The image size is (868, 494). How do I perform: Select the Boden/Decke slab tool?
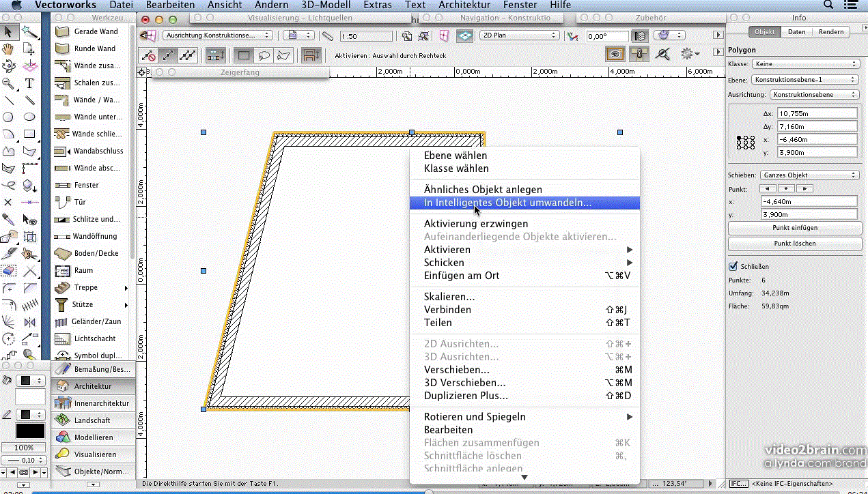(89, 253)
